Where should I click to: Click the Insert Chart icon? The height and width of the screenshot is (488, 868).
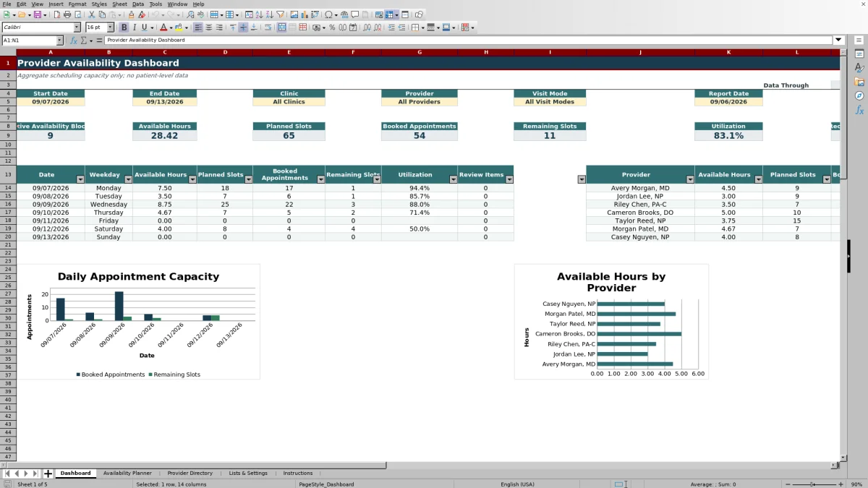304,14
